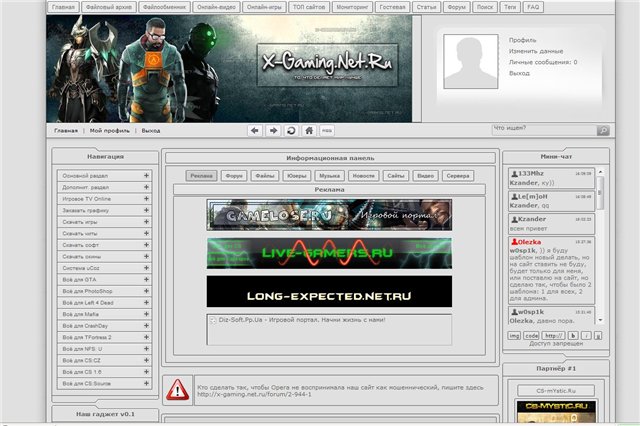The height and width of the screenshot is (426, 640).
Task: Click the red warning triangle icon
Action: pos(178,390)
